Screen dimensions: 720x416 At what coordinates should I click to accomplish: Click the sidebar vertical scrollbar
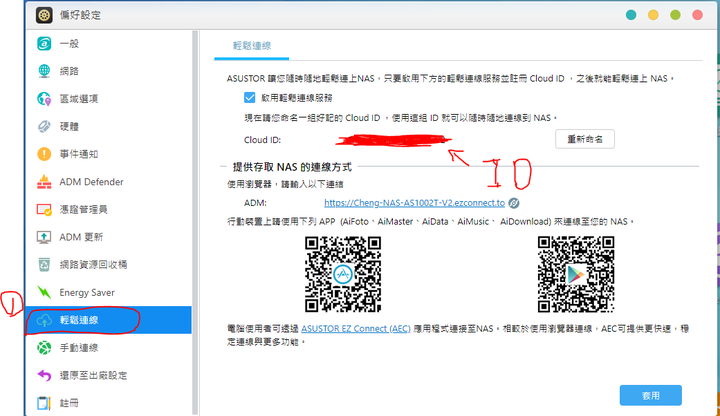[x=195, y=223]
